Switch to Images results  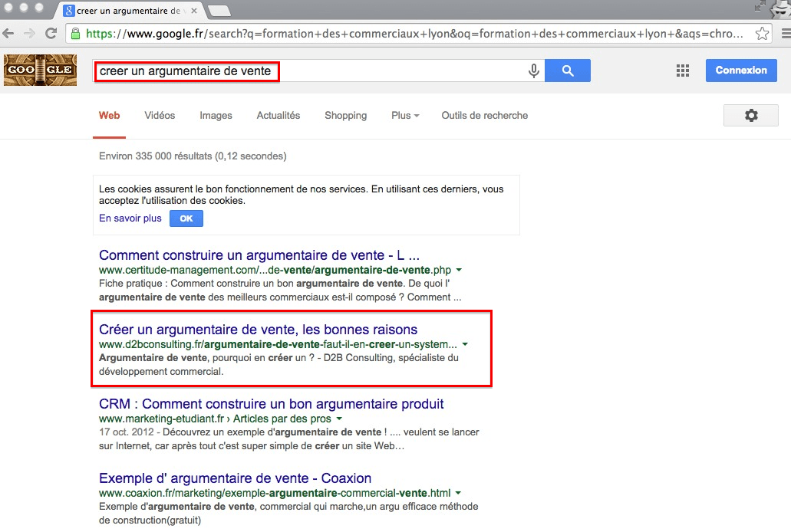(x=216, y=116)
